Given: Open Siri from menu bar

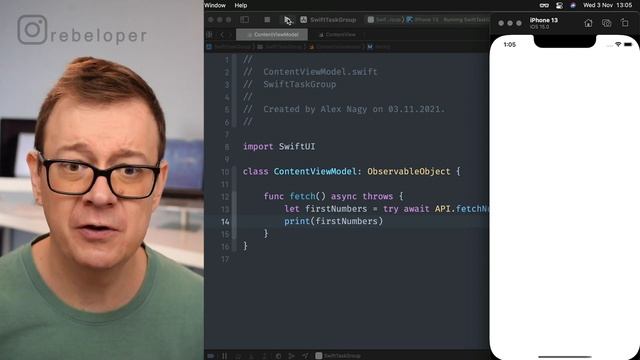Looking at the screenshot, I should (x=573, y=5).
